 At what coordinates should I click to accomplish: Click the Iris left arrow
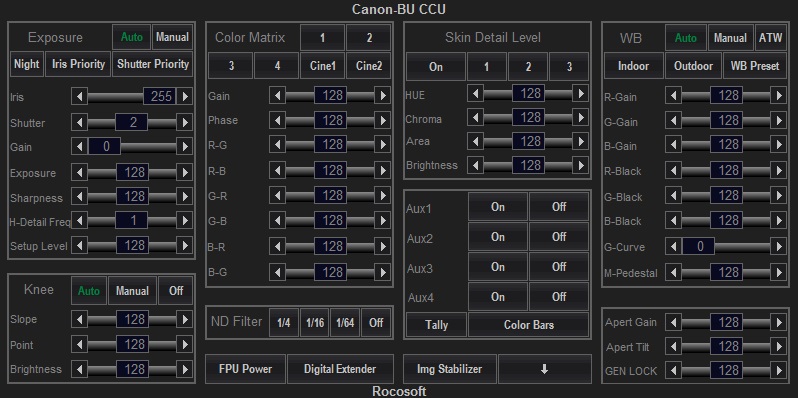click(79, 96)
